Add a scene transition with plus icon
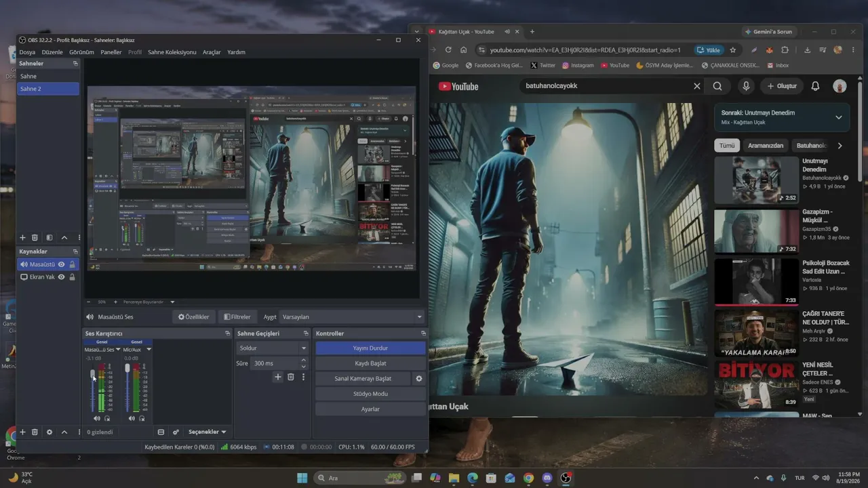This screenshot has height=488, width=868. (x=278, y=377)
